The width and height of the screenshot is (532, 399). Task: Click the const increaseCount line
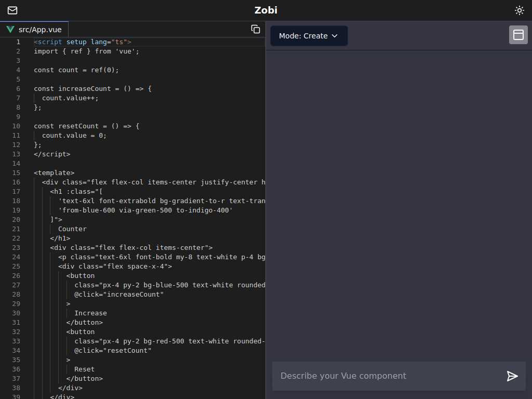92,88
